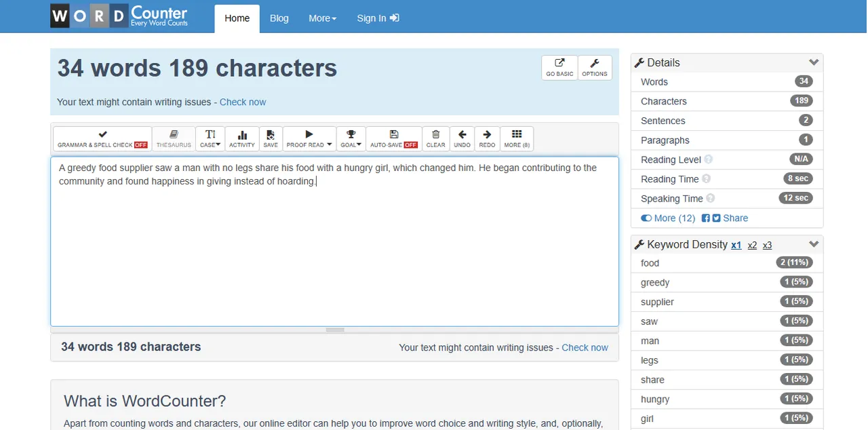This screenshot has width=868, height=430.
Task: Toggle the Auto-Save button
Action: pos(394,138)
